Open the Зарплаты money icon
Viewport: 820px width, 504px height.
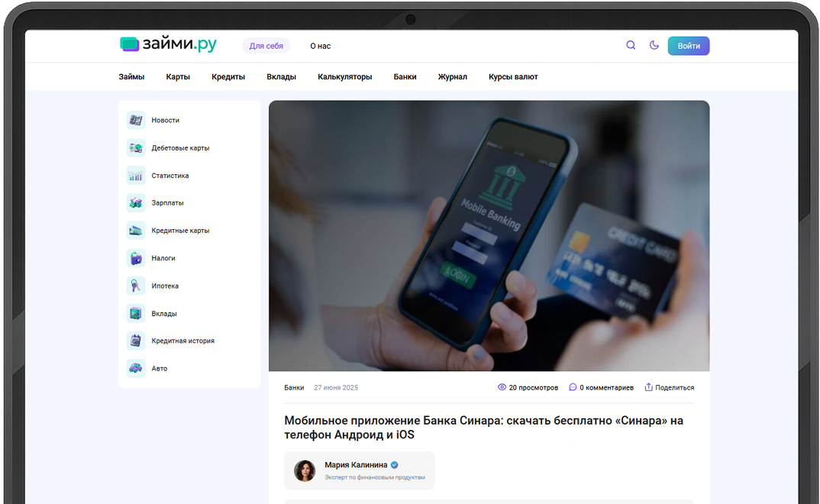[136, 203]
